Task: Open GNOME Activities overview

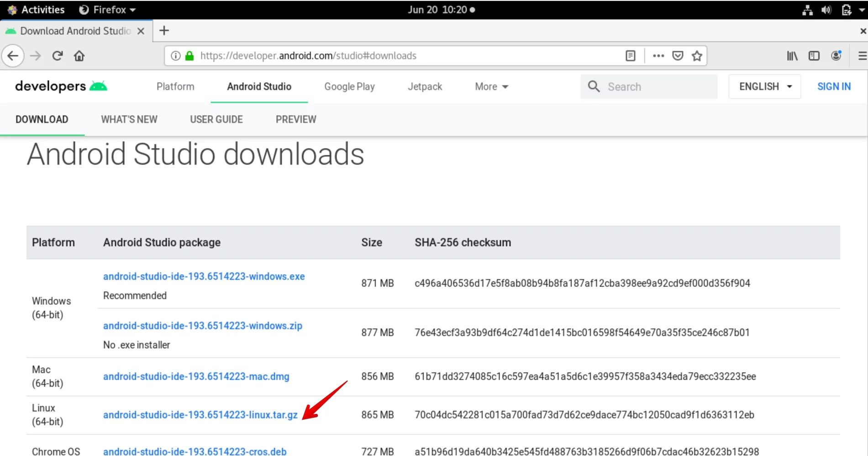Action: pyautogui.click(x=36, y=10)
